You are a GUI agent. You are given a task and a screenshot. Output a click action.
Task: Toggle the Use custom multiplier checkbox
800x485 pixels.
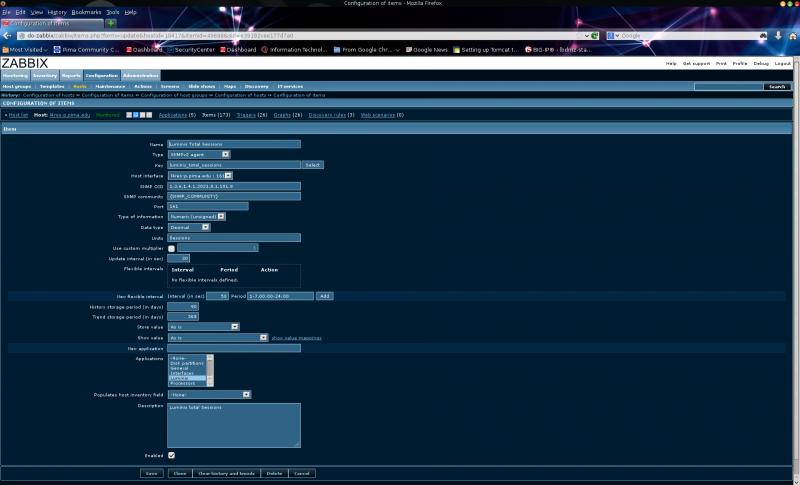tap(171, 248)
